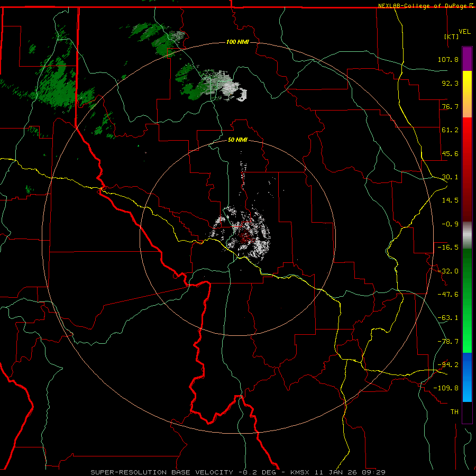476x476 pixels.
Task: Click the VEL legend title
Action: coord(464,32)
